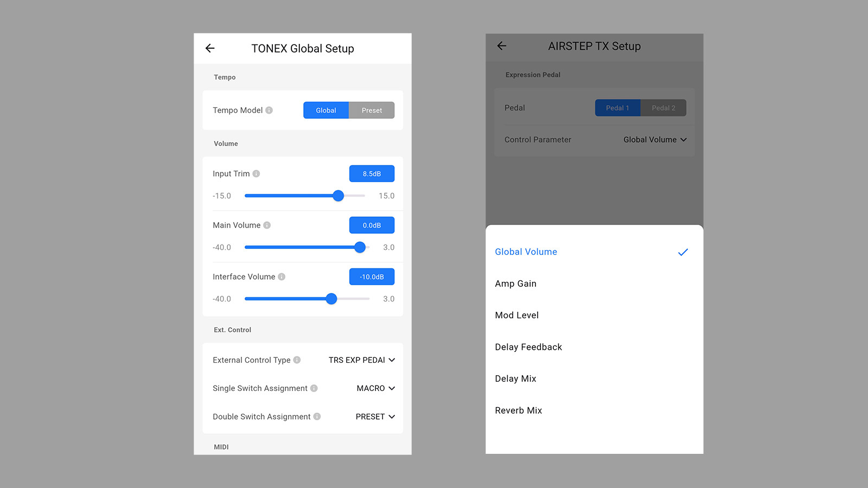Click the Interface Volume -10.0dB value
Image resolution: width=868 pixels, height=488 pixels.
(372, 277)
